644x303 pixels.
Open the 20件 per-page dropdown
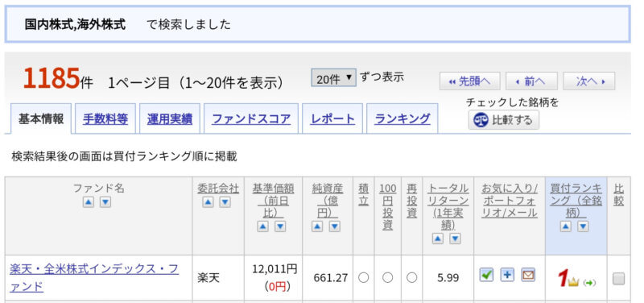coord(333,77)
